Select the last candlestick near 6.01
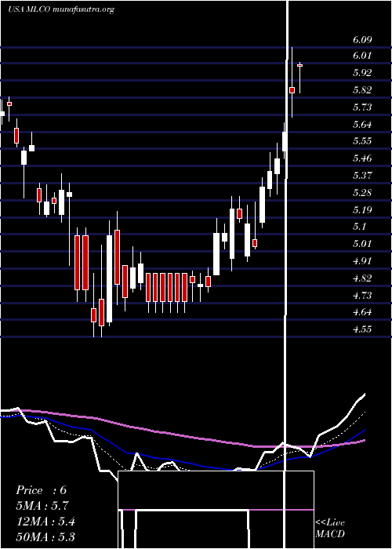 point(300,78)
